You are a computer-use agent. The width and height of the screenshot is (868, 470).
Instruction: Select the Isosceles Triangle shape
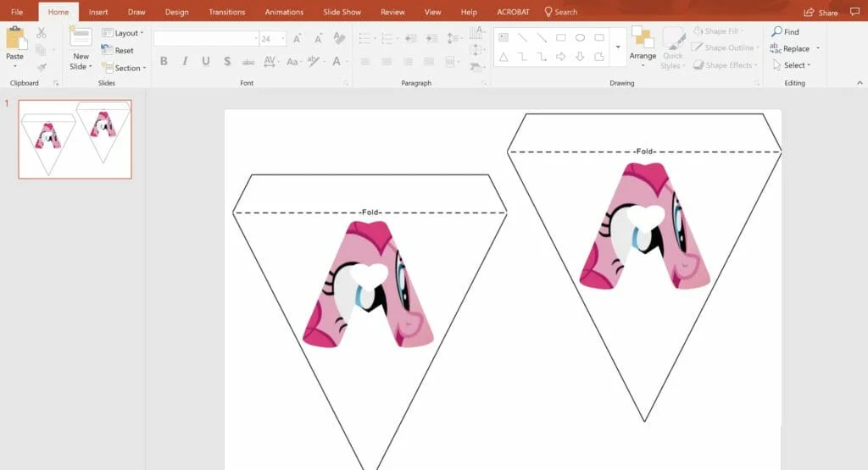[504, 57]
